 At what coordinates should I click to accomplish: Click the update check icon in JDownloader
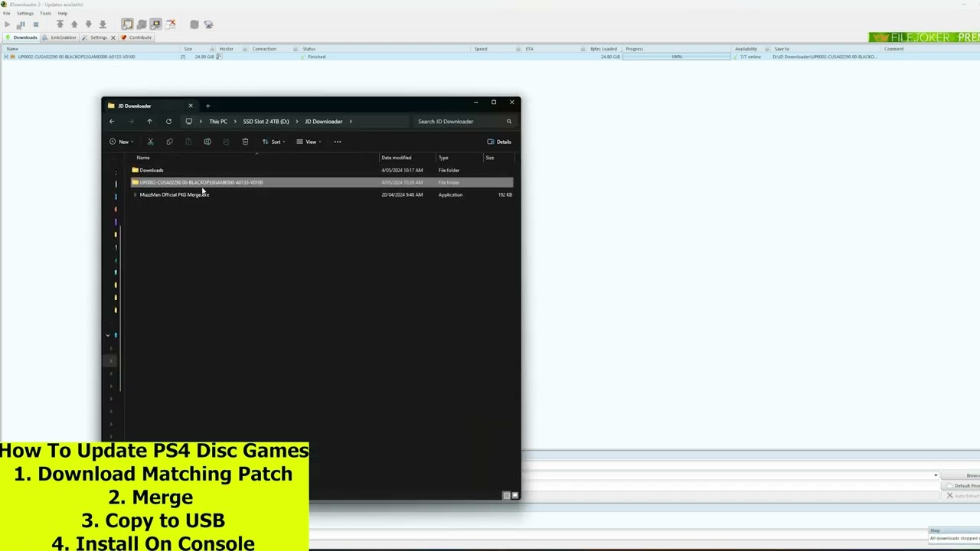point(208,24)
